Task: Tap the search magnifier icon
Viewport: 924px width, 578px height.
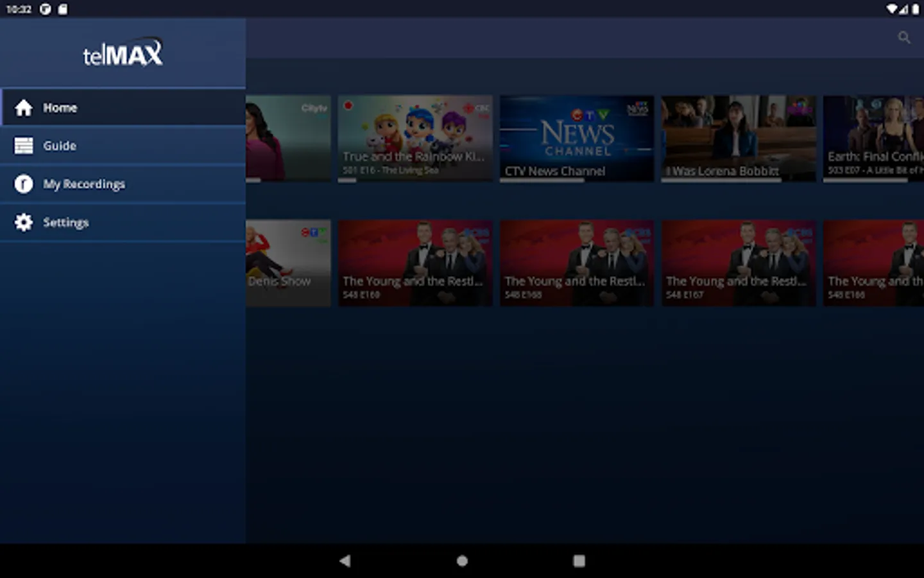Action: [x=904, y=37]
